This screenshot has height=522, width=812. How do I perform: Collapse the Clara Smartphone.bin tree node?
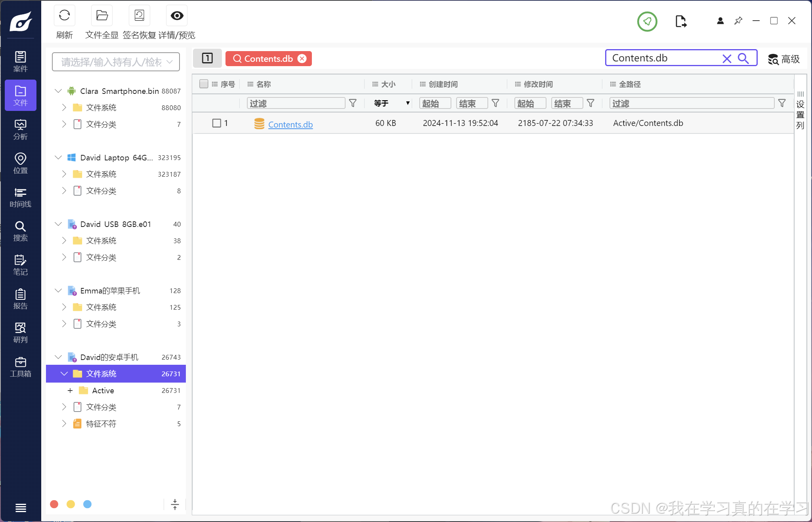pyautogui.click(x=58, y=91)
